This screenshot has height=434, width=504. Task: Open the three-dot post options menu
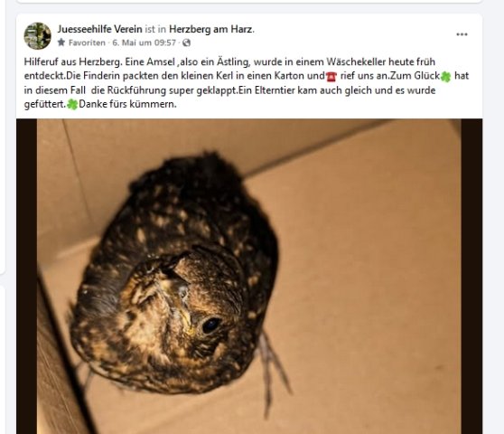[x=462, y=34]
